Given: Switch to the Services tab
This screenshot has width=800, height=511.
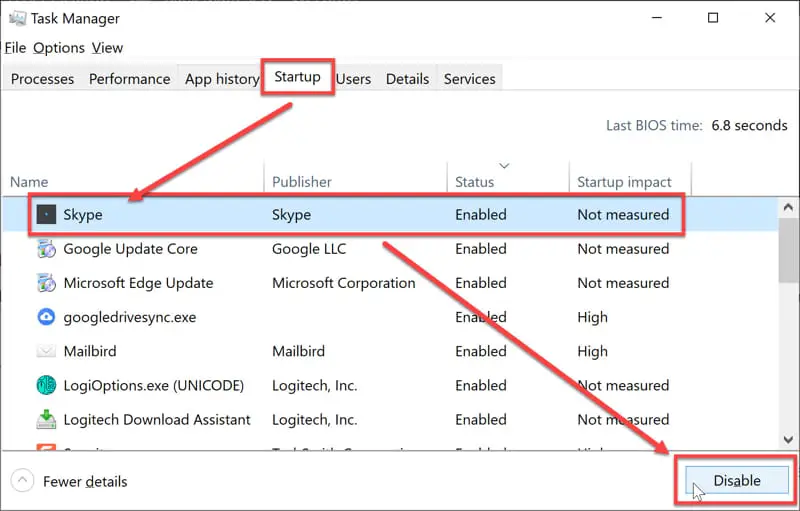Looking at the screenshot, I should pyautogui.click(x=469, y=79).
